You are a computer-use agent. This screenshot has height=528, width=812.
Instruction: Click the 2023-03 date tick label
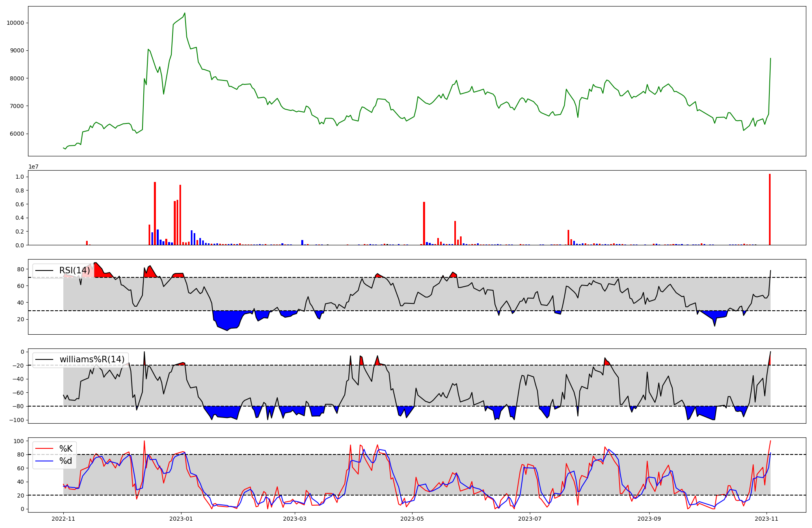(295, 519)
